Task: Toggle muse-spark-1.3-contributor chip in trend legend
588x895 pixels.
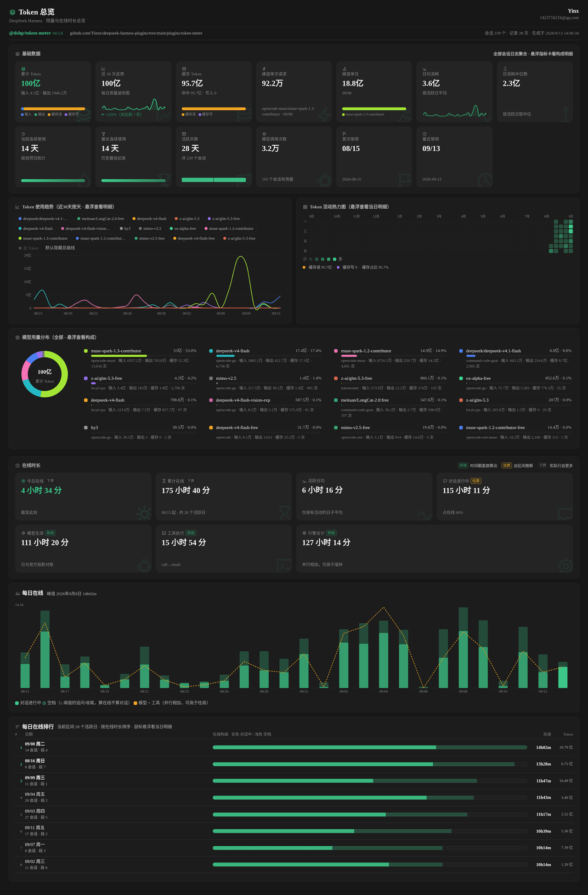Action: 43,239
